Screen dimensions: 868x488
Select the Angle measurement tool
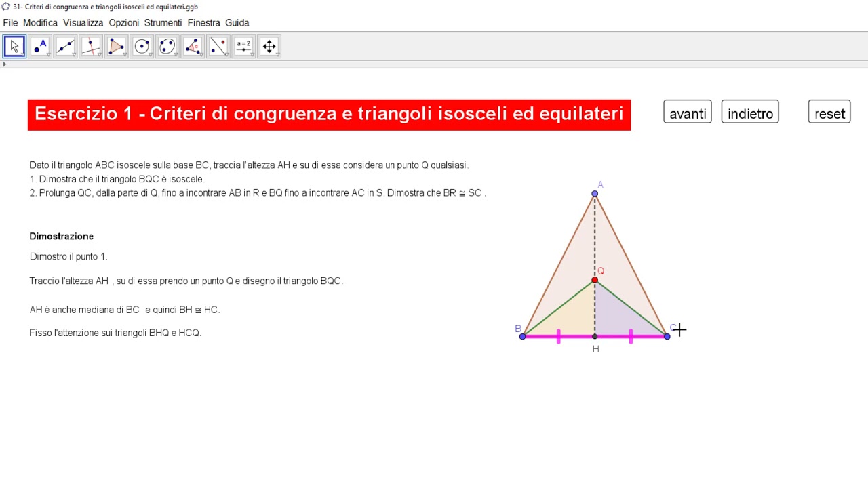point(193,46)
